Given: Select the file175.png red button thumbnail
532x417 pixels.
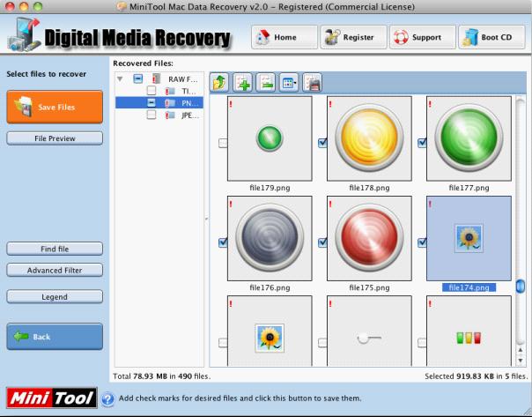Looking at the screenshot, I should click(x=369, y=238).
